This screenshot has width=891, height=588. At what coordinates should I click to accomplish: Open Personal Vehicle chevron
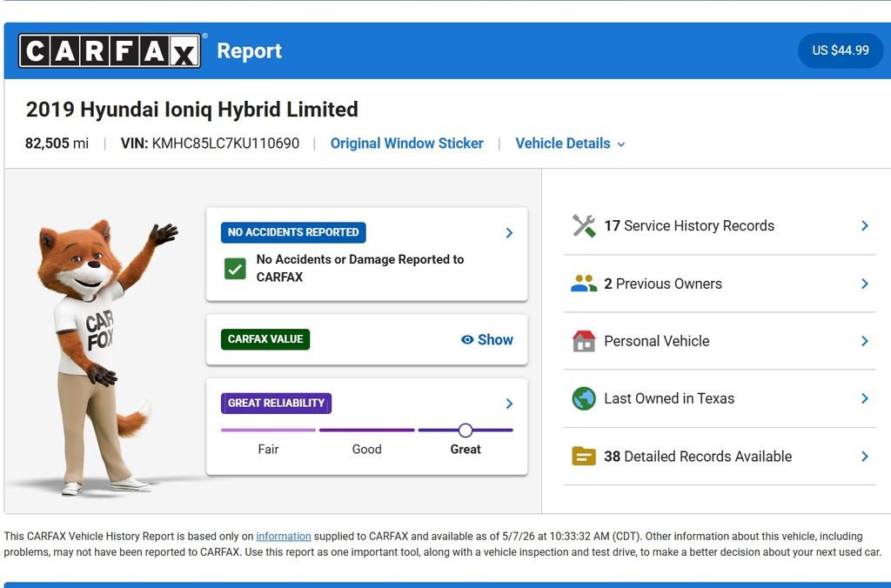[864, 341]
